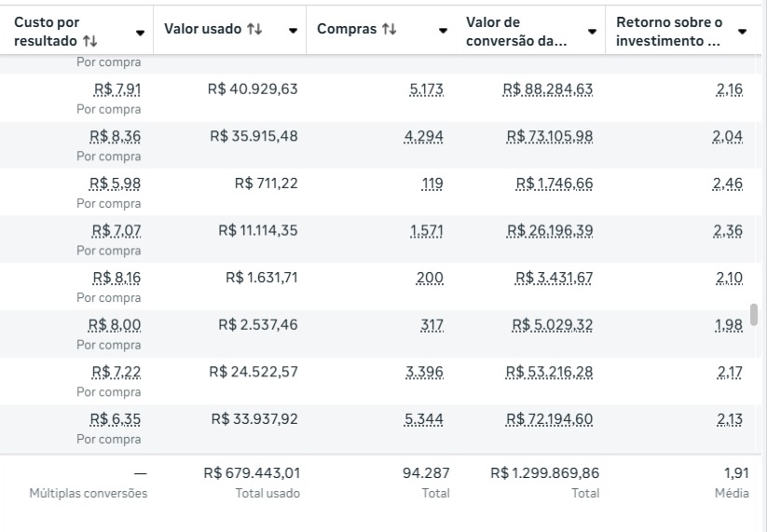Viewport: 767px width, 532px height.
Task: Click the vertical scrollbar thumb
Action: point(754,314)
